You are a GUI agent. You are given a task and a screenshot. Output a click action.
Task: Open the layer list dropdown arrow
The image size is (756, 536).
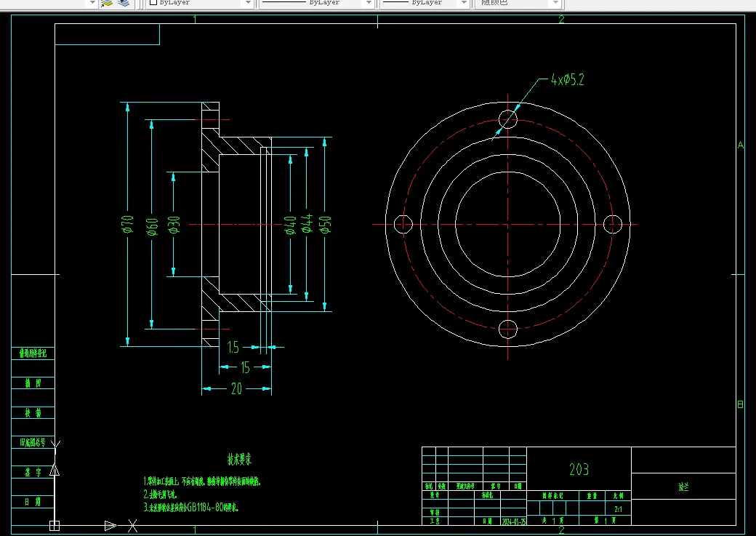point(92,3)
